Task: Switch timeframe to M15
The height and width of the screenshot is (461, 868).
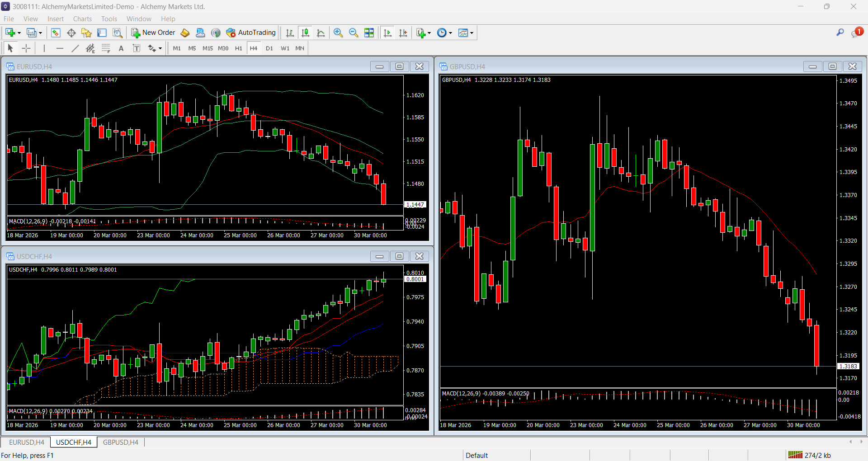Action: [208, 48]
